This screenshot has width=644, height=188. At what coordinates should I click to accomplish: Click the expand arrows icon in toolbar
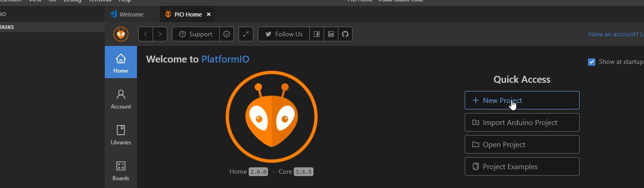246,34
